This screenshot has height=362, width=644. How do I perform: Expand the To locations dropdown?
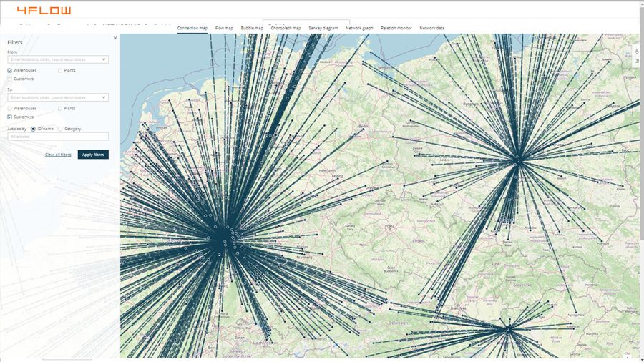coord(104,97)
